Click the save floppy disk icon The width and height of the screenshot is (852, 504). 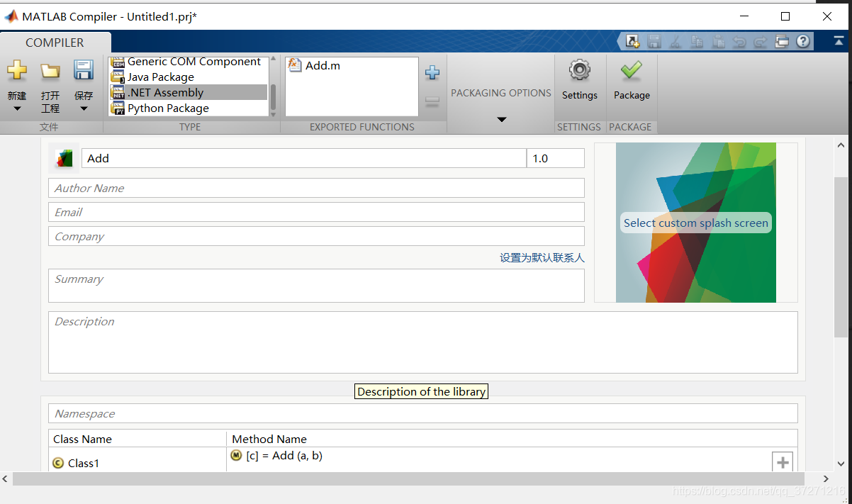[84, 70]
